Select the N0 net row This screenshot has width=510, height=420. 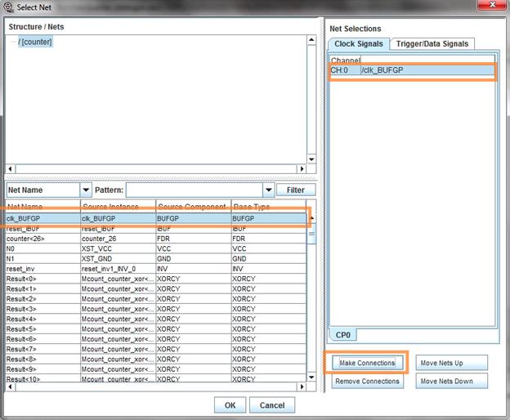pyautogui.click(x=155, y=248)
